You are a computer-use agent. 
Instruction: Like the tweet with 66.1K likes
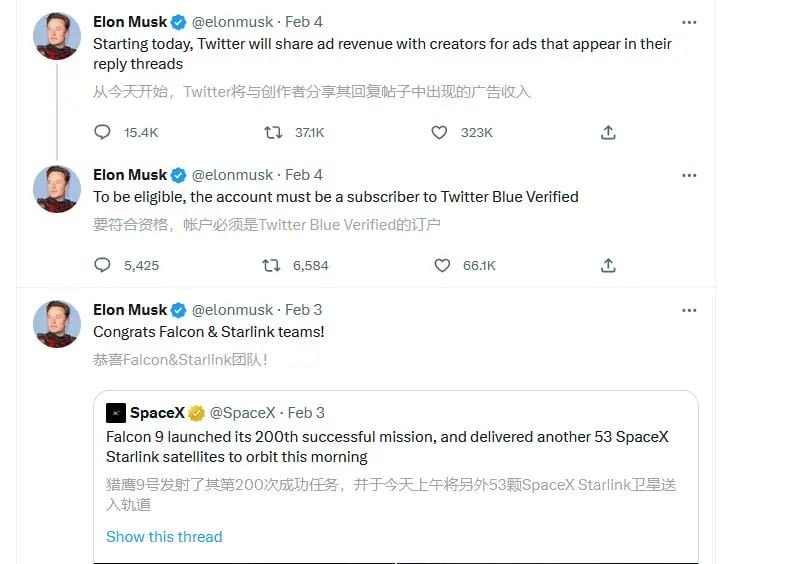442,265
